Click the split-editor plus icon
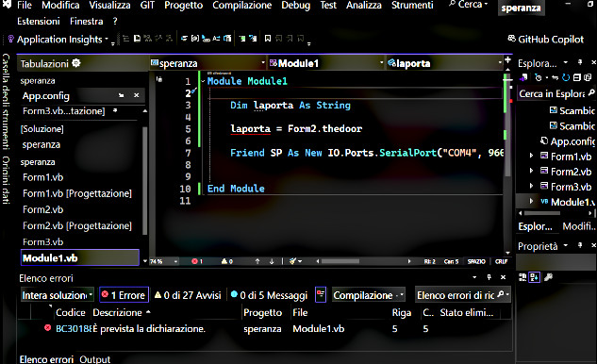The image size is (597, 364). [507, 59]
